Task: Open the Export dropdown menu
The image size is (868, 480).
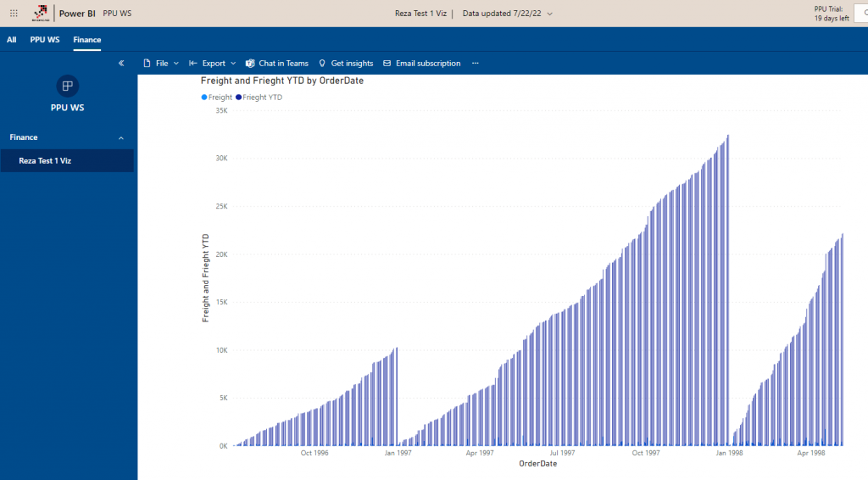Action: pos(213,64)
